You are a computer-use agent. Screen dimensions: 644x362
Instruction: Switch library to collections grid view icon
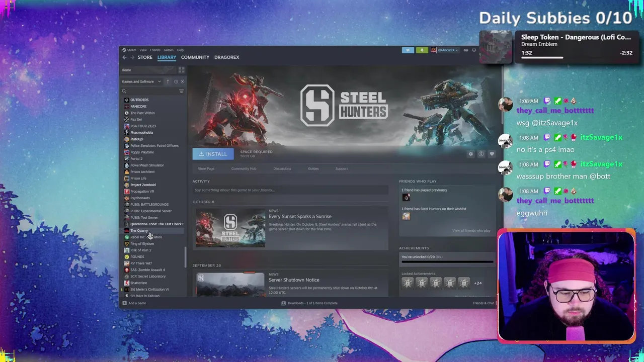pos(181,70)
